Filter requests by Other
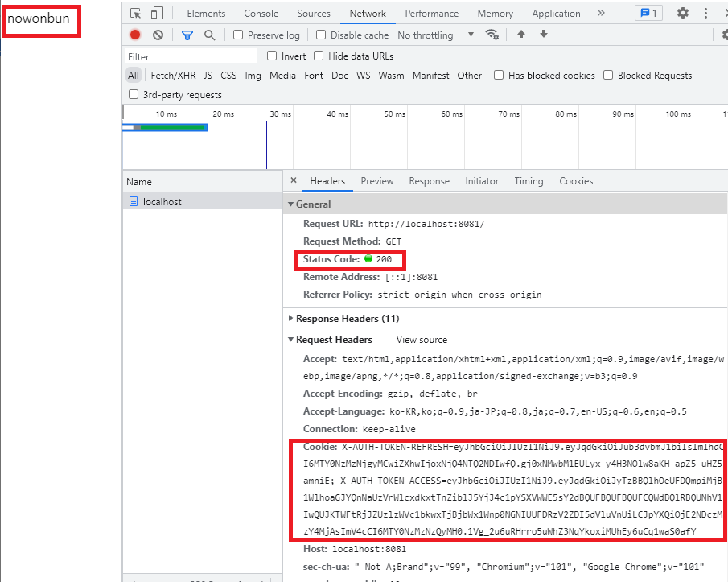 click(x=470, y=75)
